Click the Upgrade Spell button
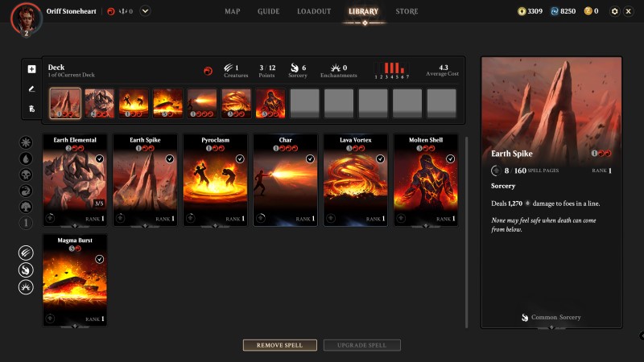This screenshot has height=362, width=644. pos(361,345)
